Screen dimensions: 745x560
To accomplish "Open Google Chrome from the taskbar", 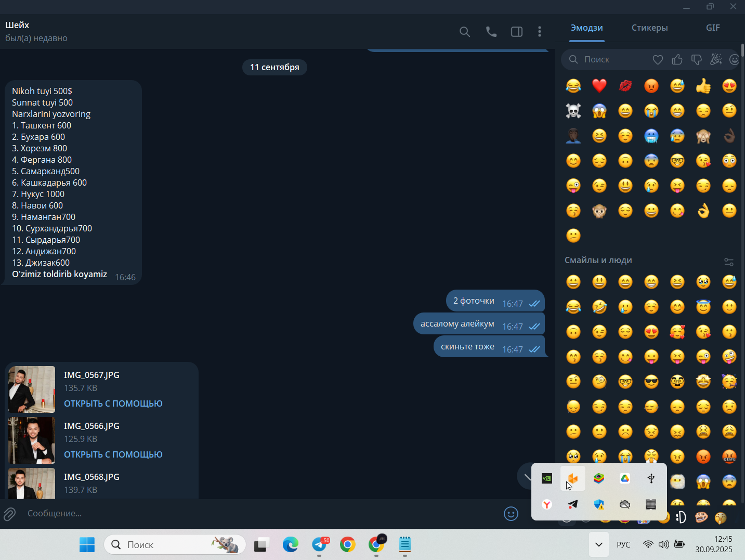I will pos(348,544).
